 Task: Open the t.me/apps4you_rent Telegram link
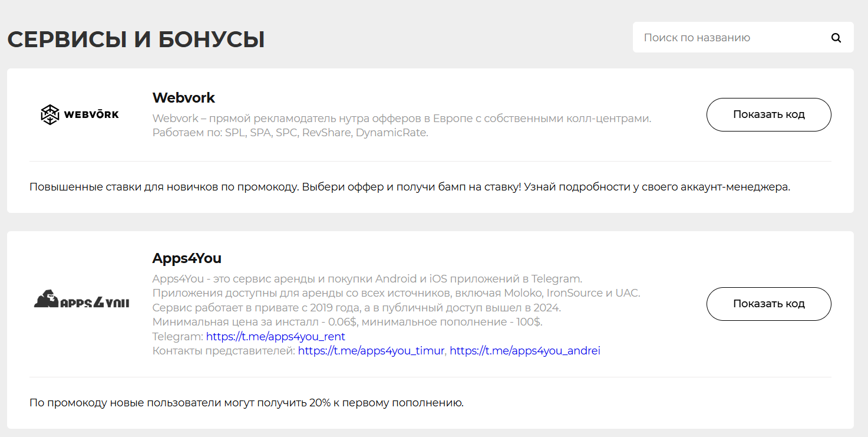[x=275, y=336]
